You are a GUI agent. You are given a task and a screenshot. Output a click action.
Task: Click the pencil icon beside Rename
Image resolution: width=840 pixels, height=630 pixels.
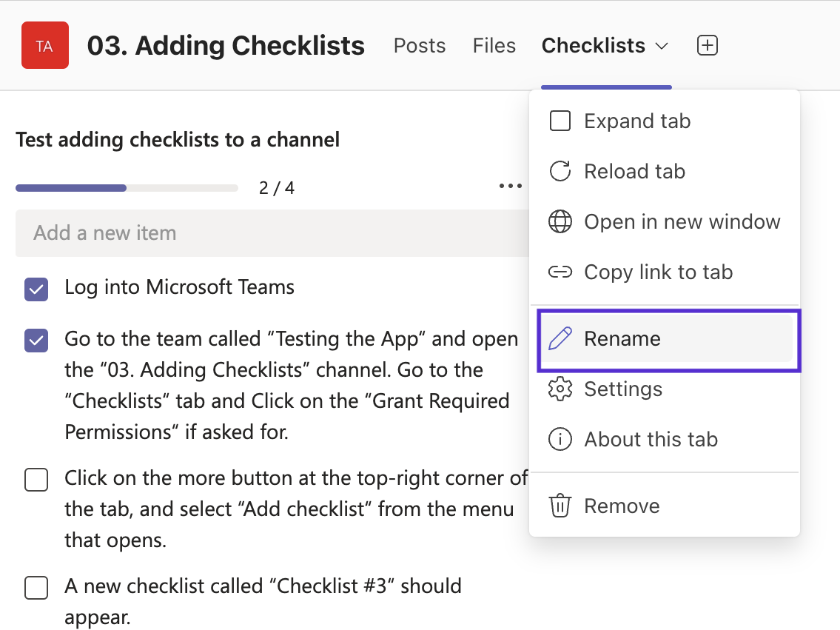point(560,339)
